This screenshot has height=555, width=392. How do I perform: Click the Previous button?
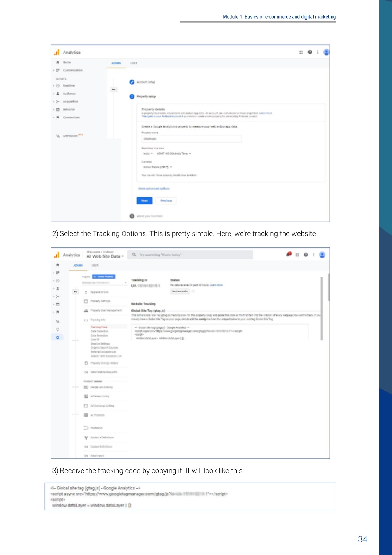(x=166, y=200)
